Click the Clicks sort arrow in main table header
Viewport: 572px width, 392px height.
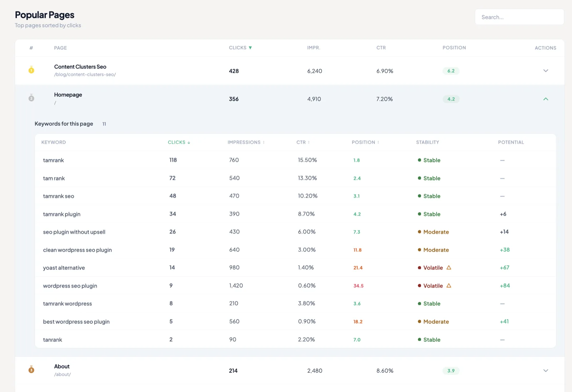(x=250, y=48)
